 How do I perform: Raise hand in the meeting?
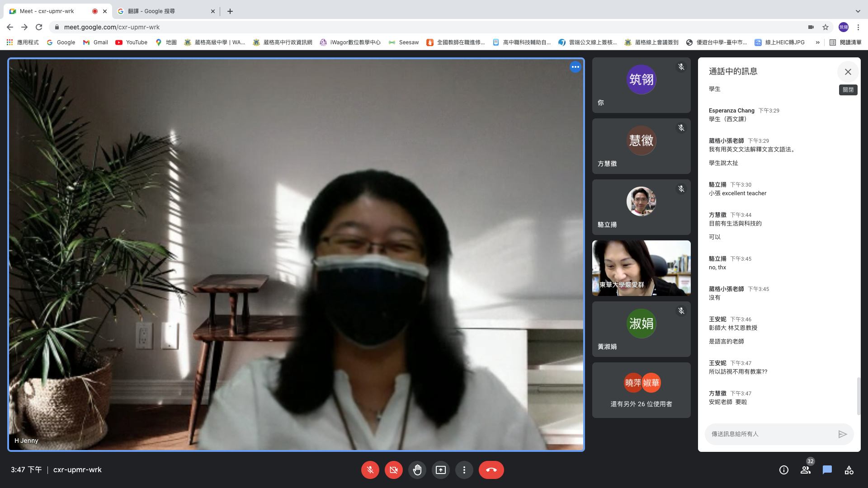pos(417,470)
